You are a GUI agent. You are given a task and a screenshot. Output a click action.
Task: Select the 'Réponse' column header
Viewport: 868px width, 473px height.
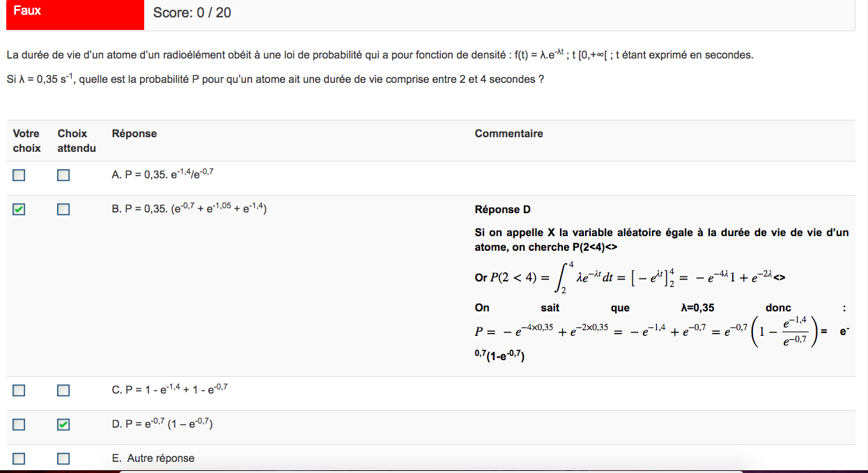pos(134,134)
